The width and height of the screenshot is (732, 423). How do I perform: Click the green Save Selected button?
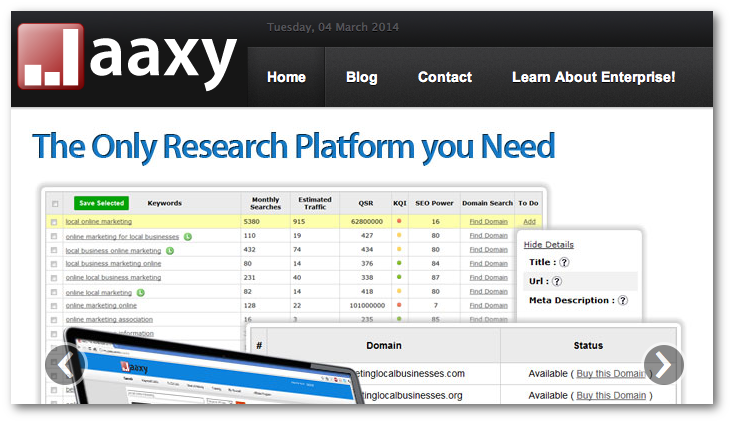click(x=101, y=203)
